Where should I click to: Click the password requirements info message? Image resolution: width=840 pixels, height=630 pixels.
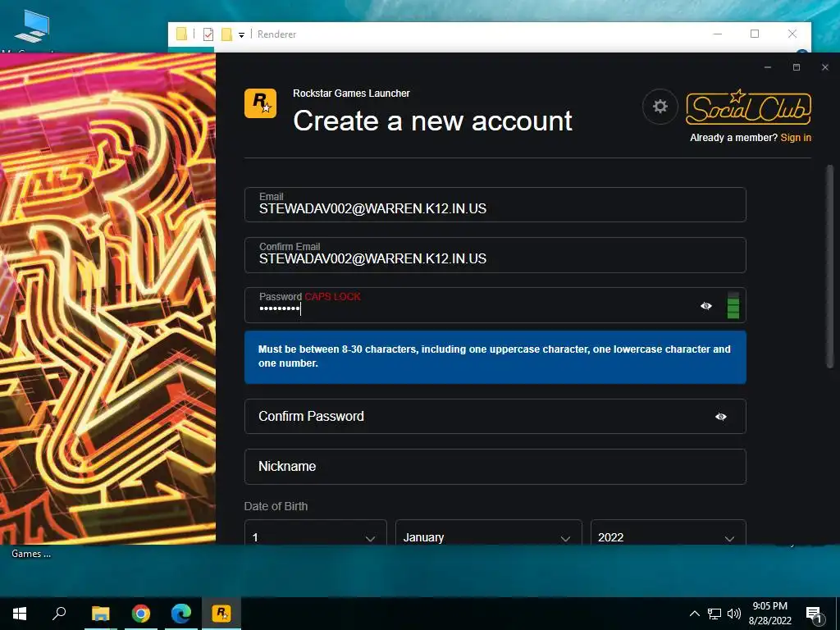click(x=495, y=357)
